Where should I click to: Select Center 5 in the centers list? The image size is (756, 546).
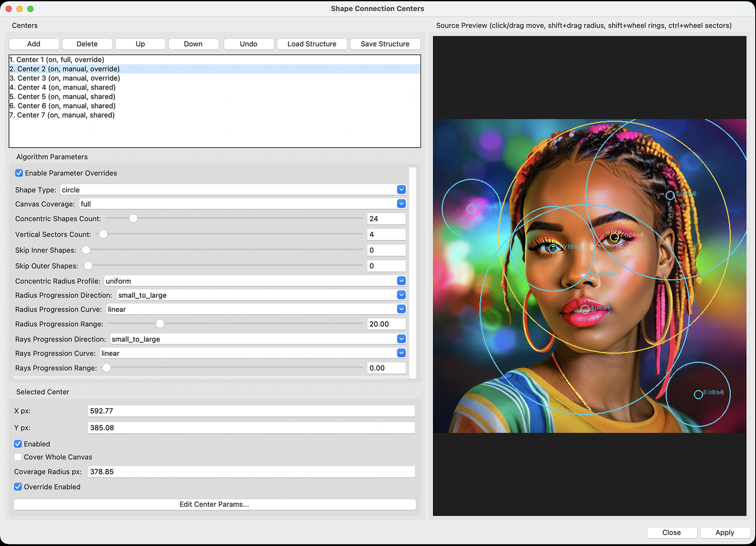[215, 96]
